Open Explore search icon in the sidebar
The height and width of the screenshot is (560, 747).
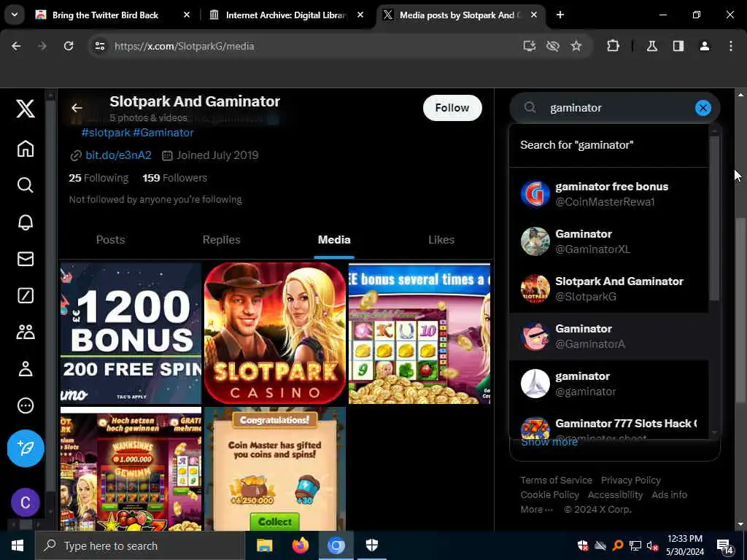(26, 184)
